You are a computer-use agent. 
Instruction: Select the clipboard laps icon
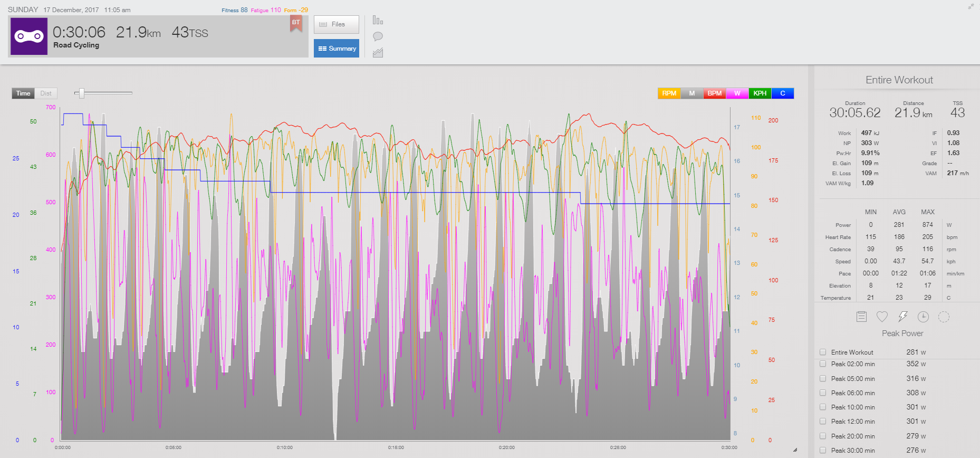click(x=861, y=317)
